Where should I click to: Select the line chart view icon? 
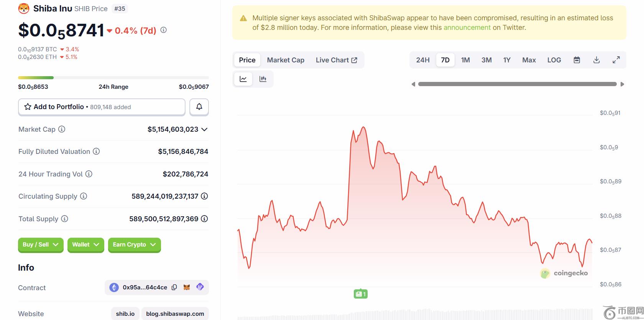[x=243, y=79]
